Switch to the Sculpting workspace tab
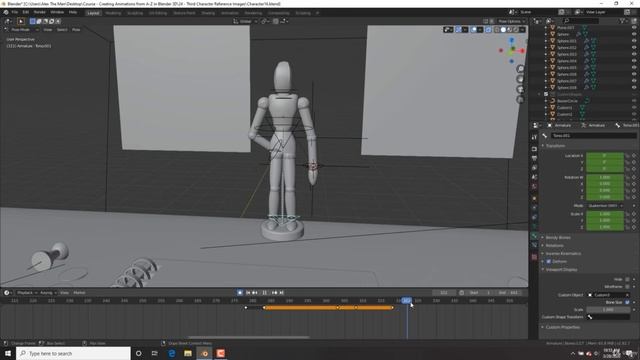640x360 pixels. coord(135,13)
